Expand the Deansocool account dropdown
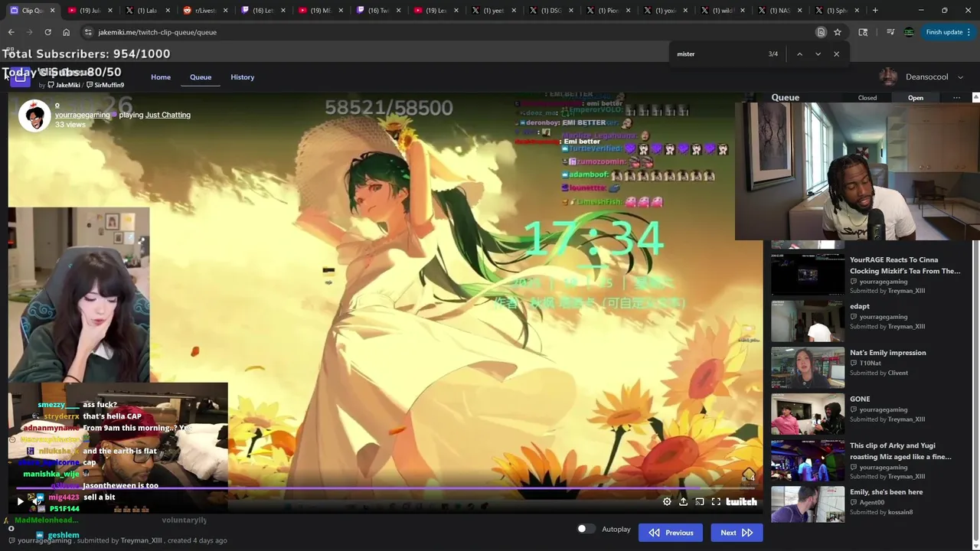 click(x=960, y=77)
